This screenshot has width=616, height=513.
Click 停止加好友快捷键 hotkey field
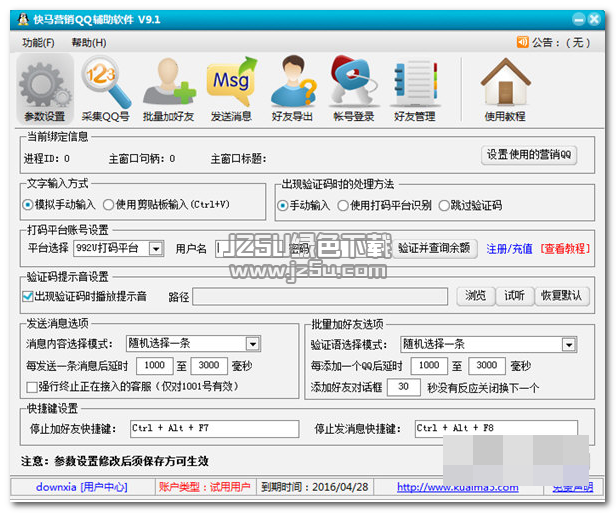click(x=214, y=429)
